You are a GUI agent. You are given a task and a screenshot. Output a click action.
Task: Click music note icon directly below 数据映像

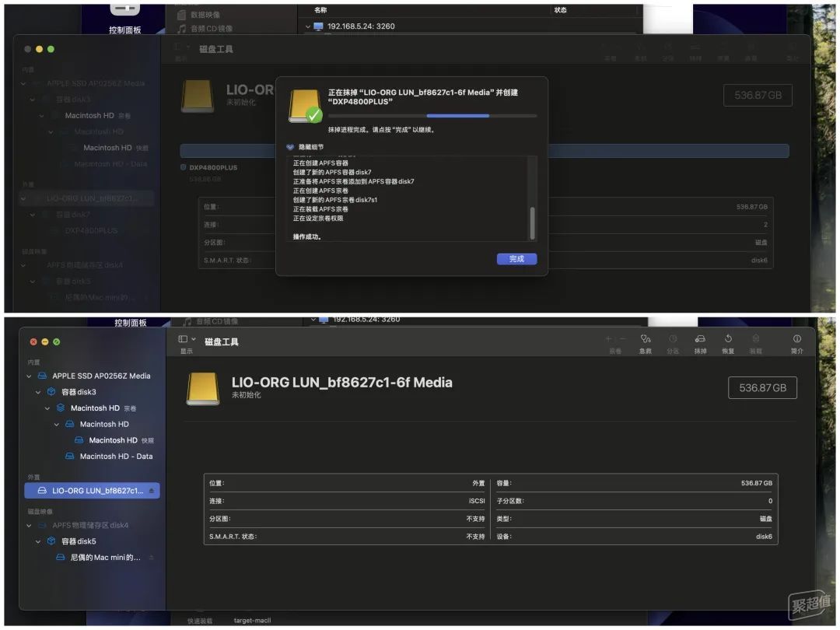coord(181,29)
